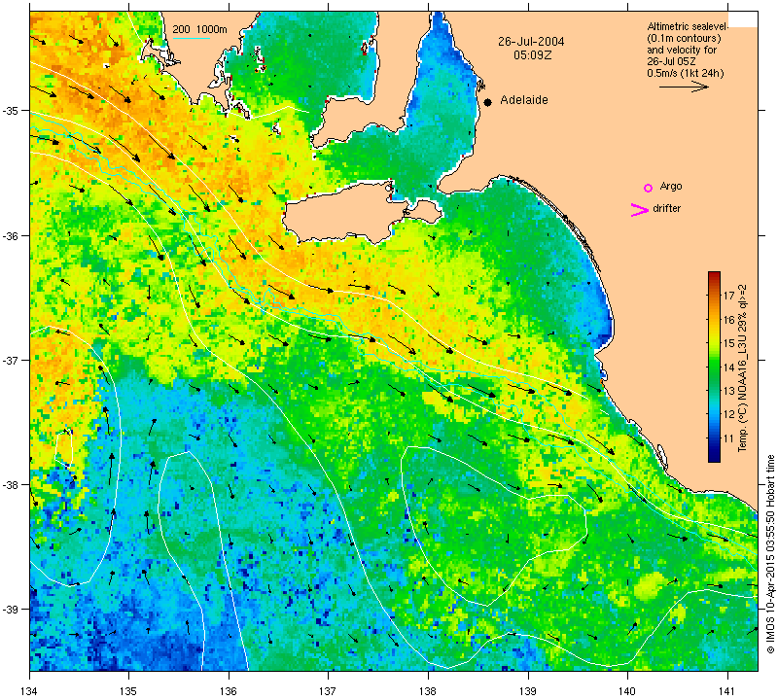Viewport: 778px width, 700px height.
Task: Click the 138 longitude axis label
Action: [x=428, y=690]
